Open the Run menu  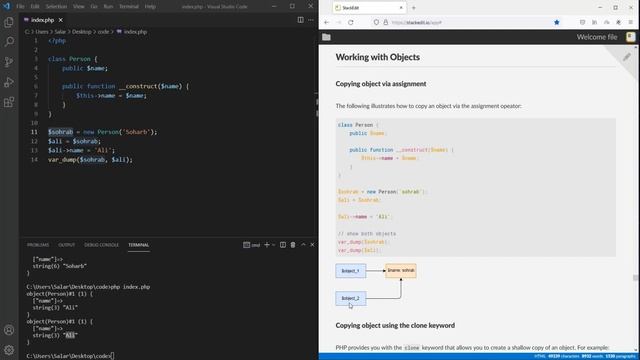pyautogui.click(x=108, y=7)
